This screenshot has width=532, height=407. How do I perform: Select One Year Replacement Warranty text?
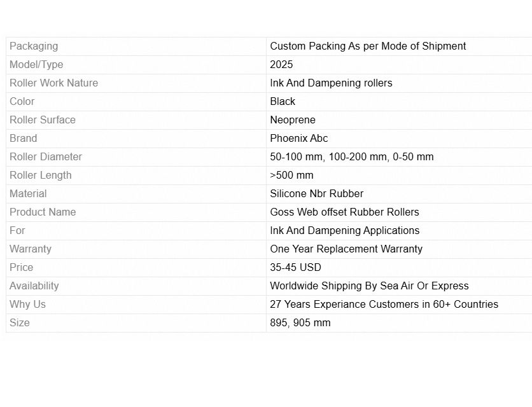pos(346,249)
